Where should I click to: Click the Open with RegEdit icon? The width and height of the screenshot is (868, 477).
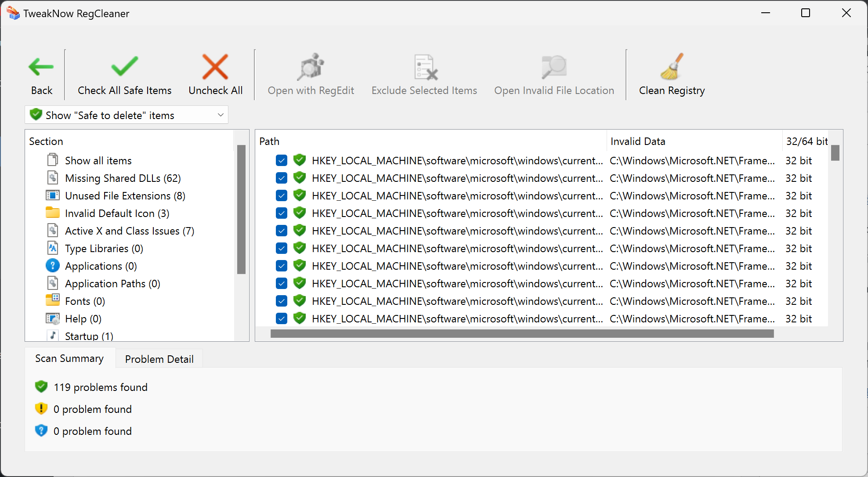(311, 67)
